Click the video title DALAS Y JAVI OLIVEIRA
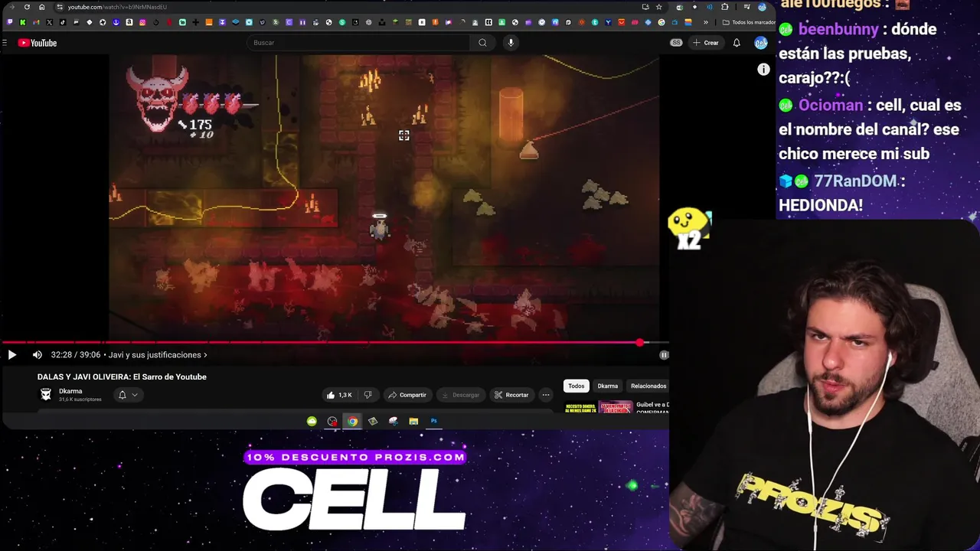The height and width of the screenshot is (551, 980). pyautogui.click(x=122, y=377)
